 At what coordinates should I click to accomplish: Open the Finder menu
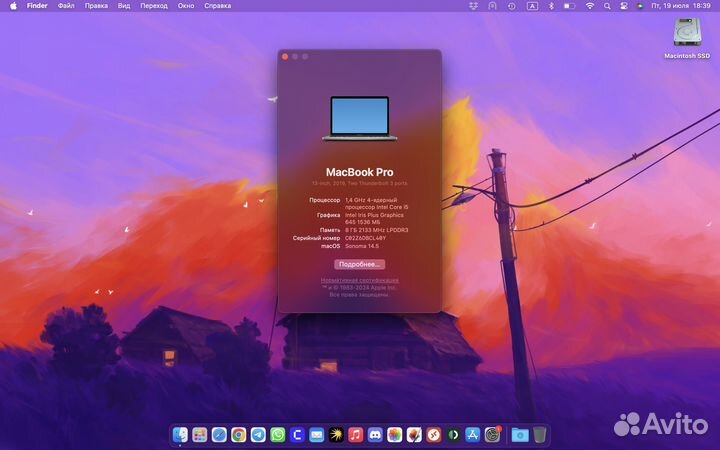click(37, 6)
